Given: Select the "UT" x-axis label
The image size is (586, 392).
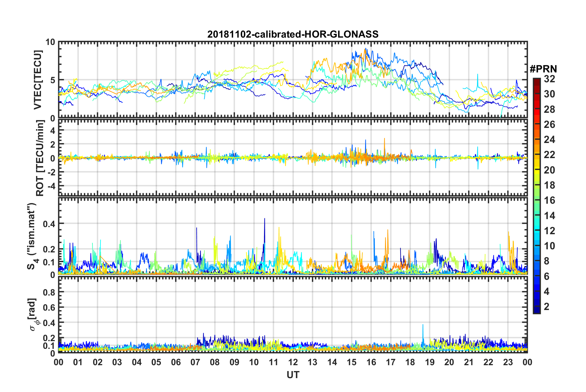Looking at the screenshot, I should [x=293, y=375].
